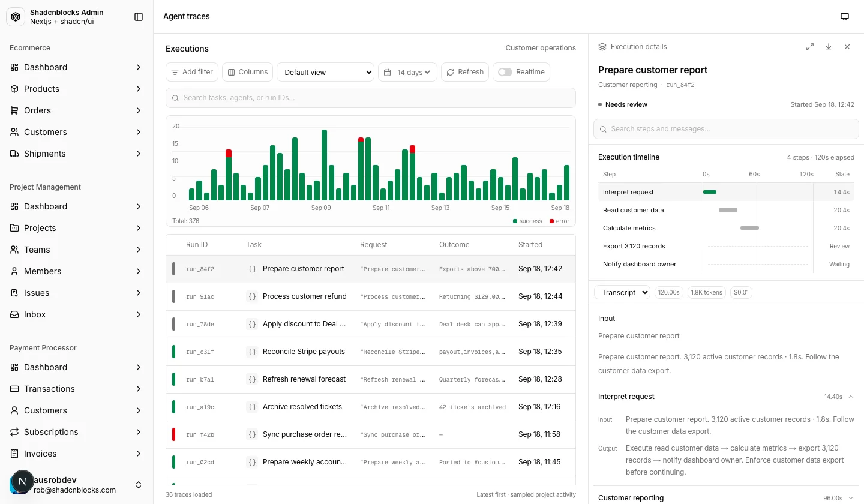Open the Payment Processor Customers item

[x=77, y=410]
